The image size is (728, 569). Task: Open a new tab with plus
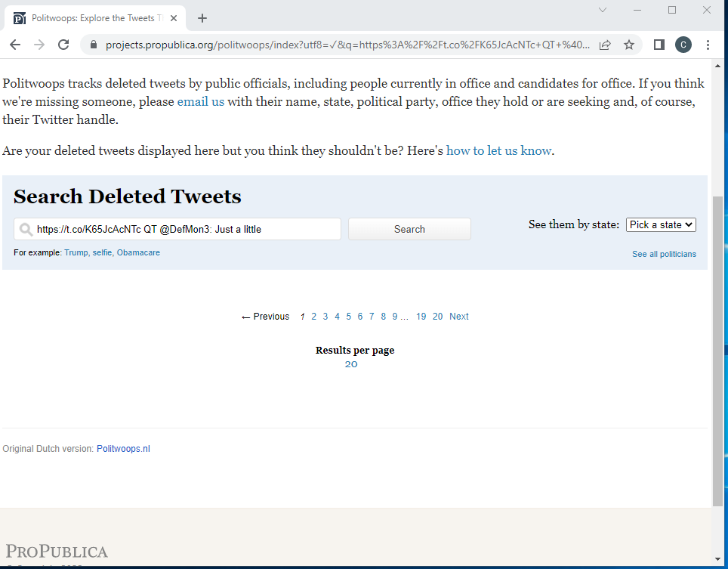tap(202, 18)
